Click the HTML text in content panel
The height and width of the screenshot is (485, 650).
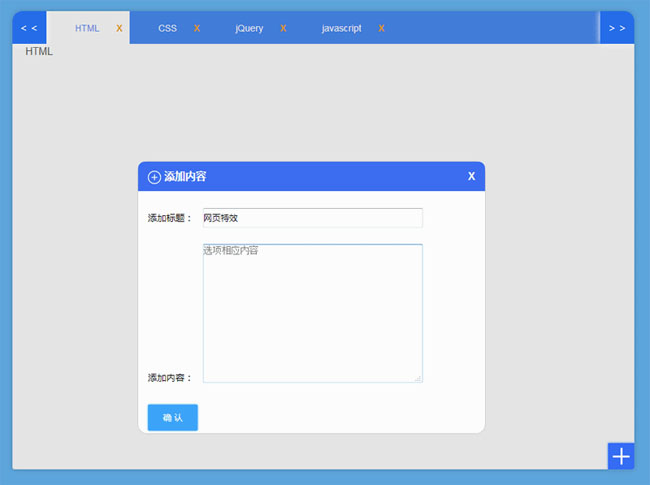(x=39, y=51)
